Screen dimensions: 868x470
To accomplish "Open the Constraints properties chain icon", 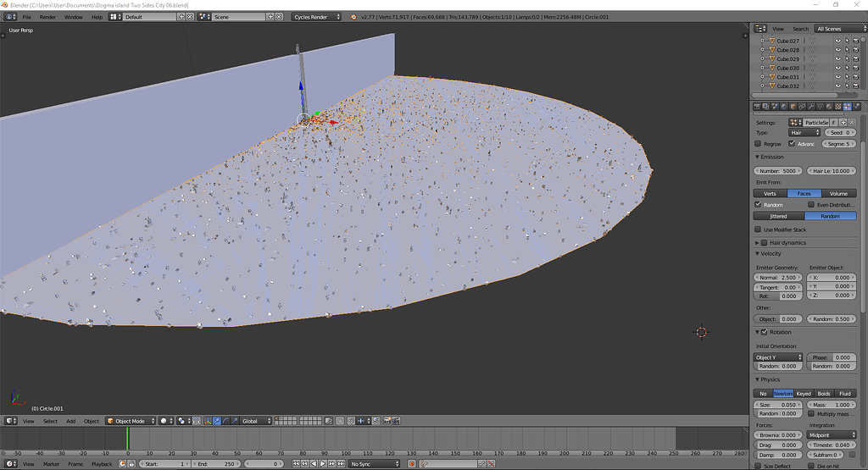I will 802,107.
